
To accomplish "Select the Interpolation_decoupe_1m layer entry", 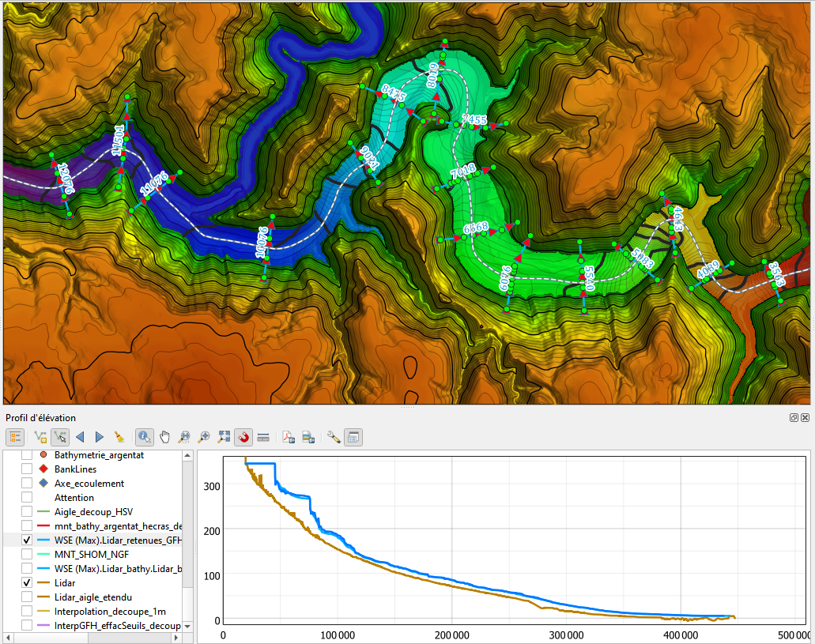I will 107,610.
